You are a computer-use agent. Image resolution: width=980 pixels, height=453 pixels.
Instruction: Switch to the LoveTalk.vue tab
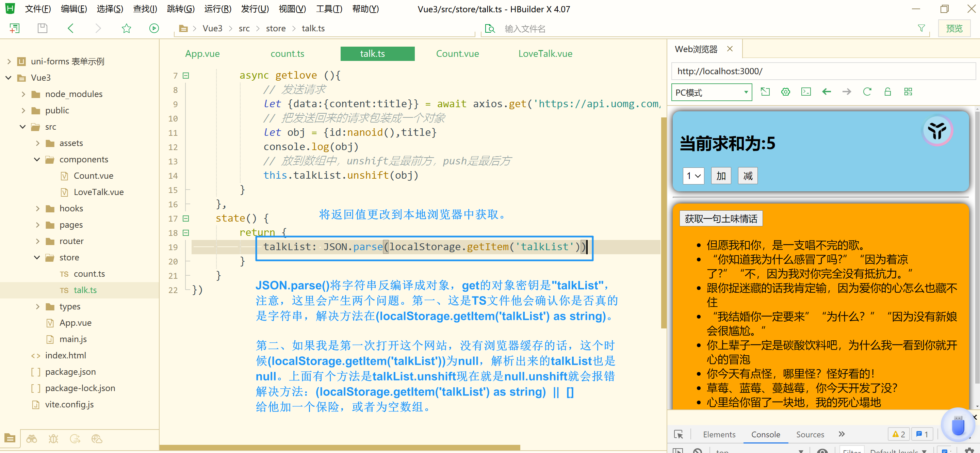point(545,54)
